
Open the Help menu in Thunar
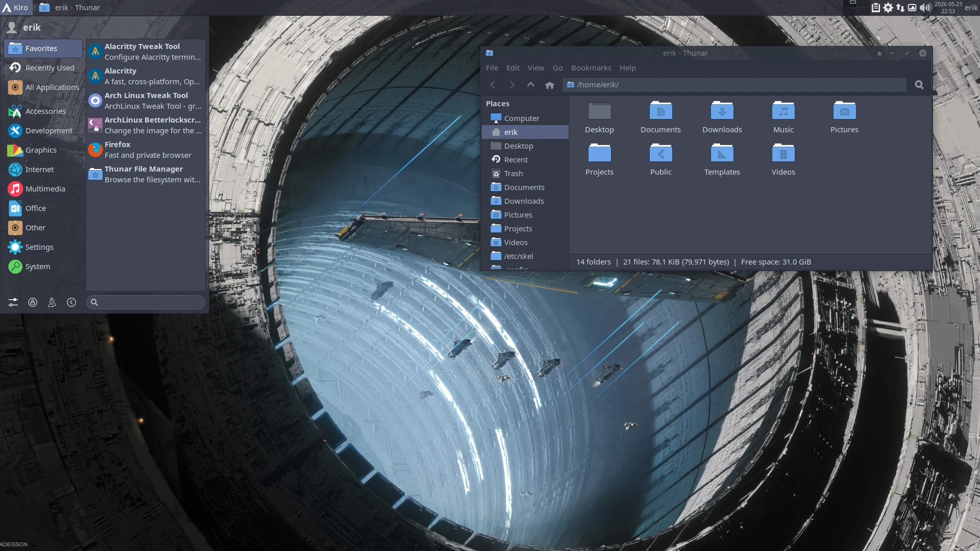pos(628,68)
